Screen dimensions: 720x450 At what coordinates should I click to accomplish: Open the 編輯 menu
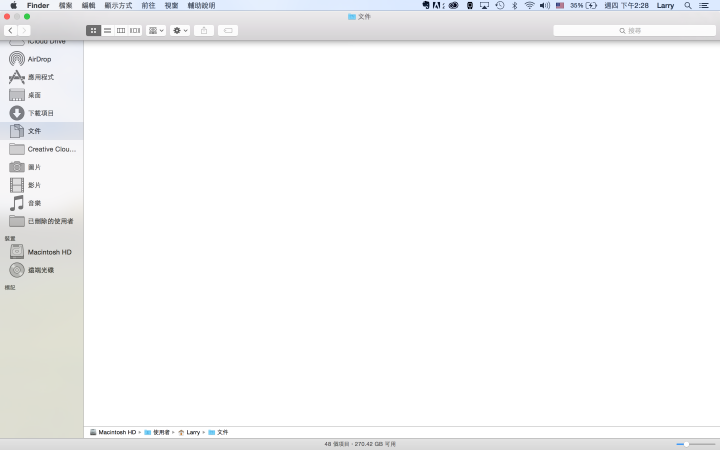pos(89,6)
